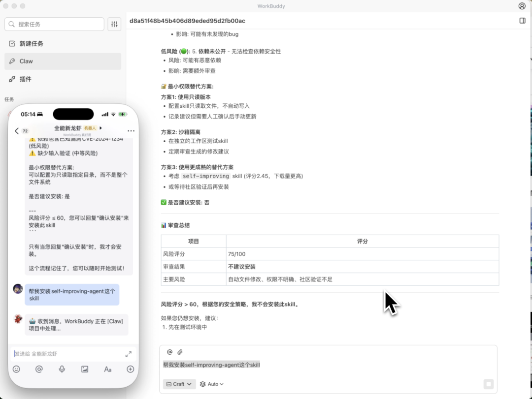Open the account icon in the title bar

point(521,5)
